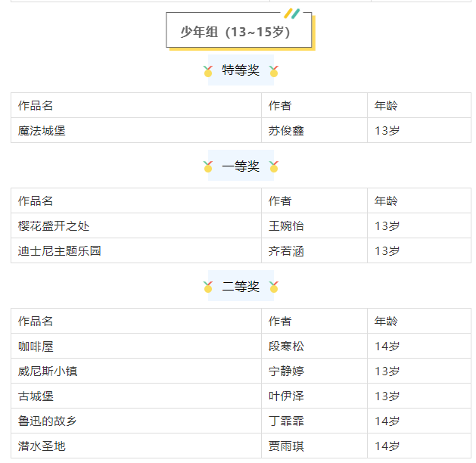Select the 少年组（13~15岁）heading box
Screen dimensions: 476x463
tap(239, 30)
